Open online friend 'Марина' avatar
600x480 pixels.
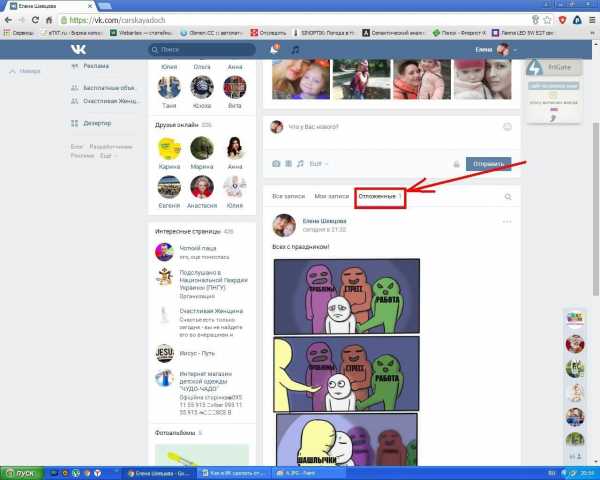tap(202, 148)
